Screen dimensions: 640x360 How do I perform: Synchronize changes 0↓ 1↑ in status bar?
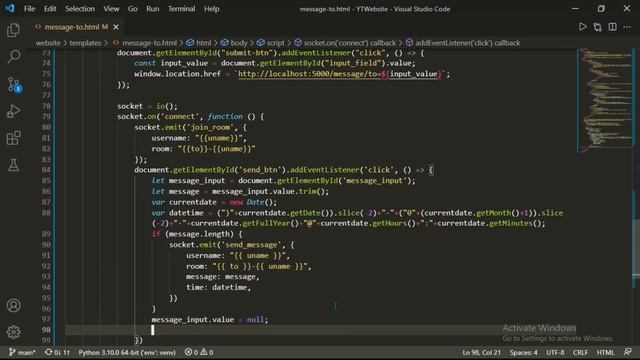pyautogui.click(x=57, y=352)
